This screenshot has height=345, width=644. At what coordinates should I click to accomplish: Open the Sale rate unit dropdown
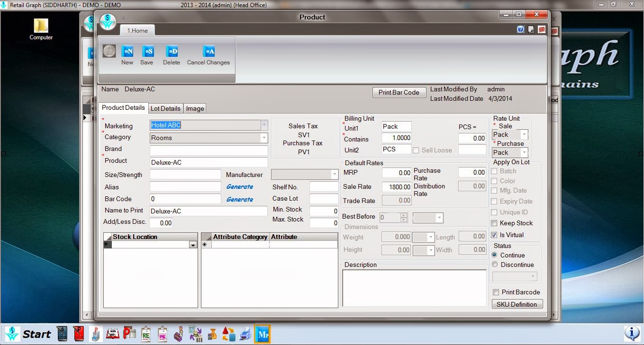click(x=524, y=135)
